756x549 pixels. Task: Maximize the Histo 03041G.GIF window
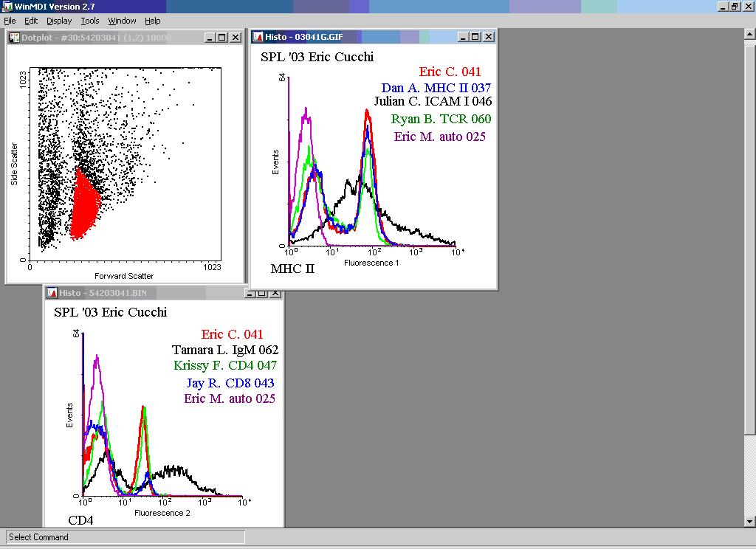pyautogui.click(x=475, y=37)
